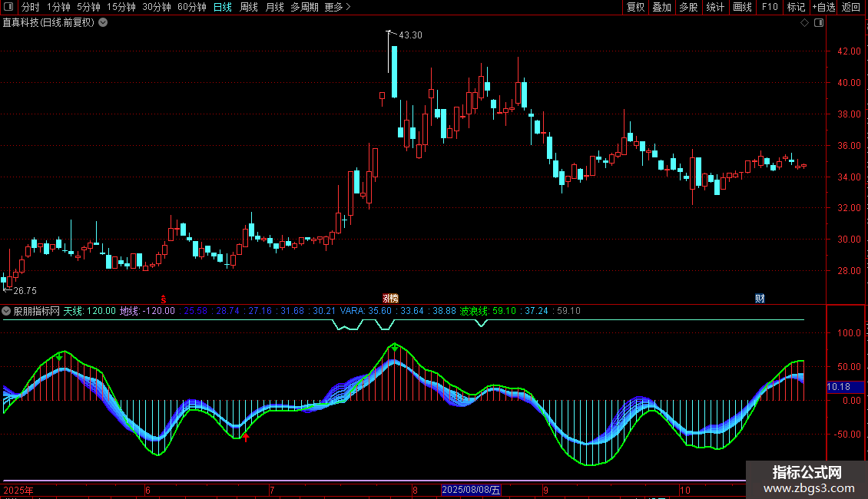The image size is (868, 499).
Task: Click the panel layout icon at top-left
Action: point(8,7)
